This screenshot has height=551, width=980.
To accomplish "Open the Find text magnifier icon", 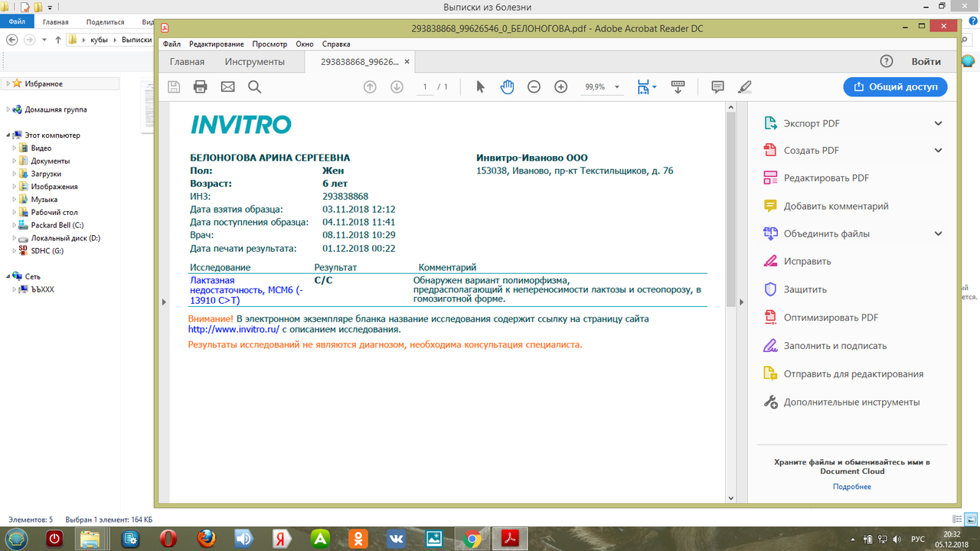I will pos(255,86).
